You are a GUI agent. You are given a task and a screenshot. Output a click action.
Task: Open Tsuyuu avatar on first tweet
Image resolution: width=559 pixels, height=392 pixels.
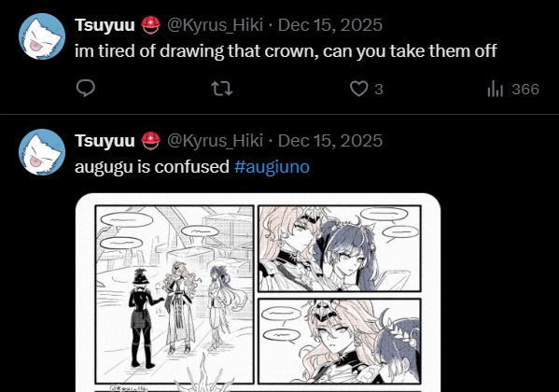coord(42,36)
